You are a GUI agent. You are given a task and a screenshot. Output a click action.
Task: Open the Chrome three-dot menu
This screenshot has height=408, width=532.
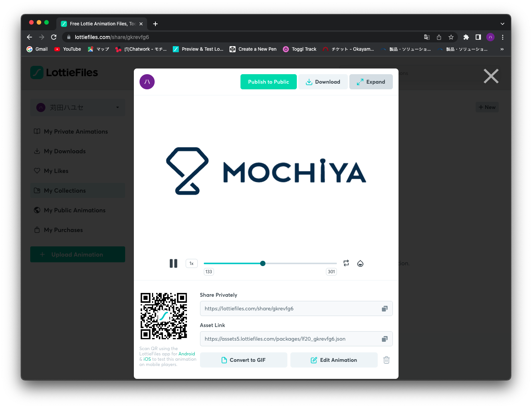(x=503, y=37)
